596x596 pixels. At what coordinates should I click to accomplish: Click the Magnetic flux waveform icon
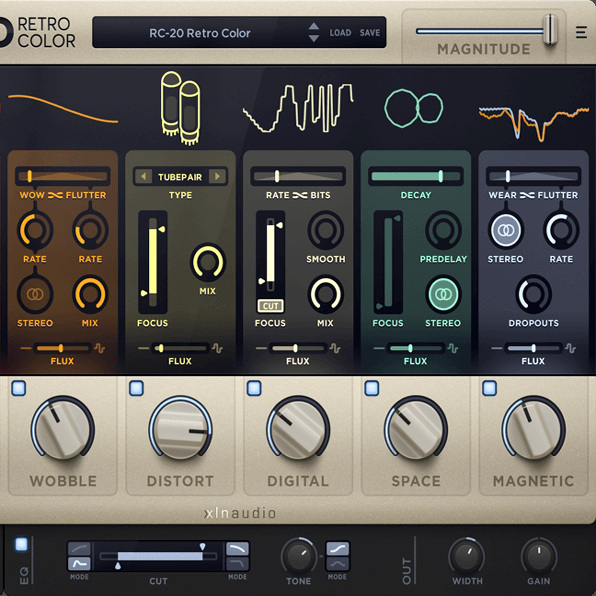[x=571, y=348]
